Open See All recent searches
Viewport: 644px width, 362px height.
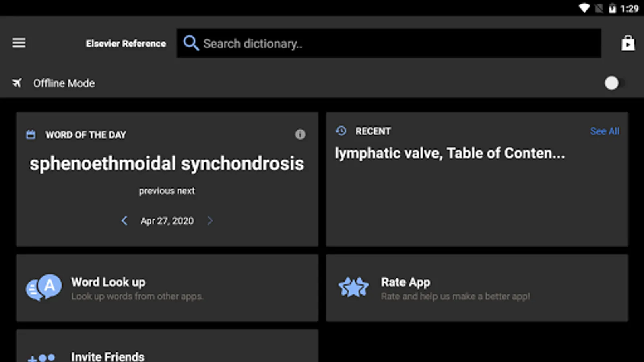coord(605,131)
